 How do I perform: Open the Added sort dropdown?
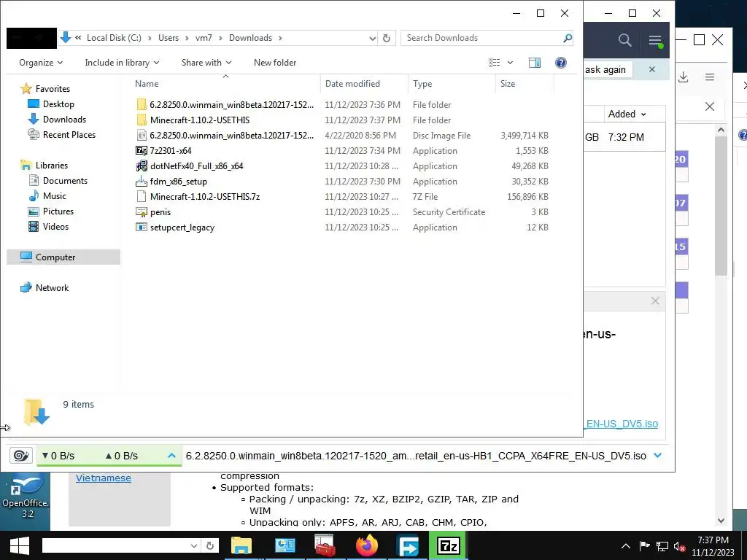tap(627, 114)
